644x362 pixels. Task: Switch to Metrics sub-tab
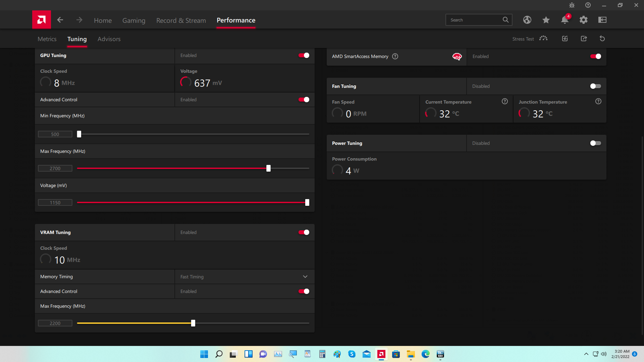pos(47,39)
